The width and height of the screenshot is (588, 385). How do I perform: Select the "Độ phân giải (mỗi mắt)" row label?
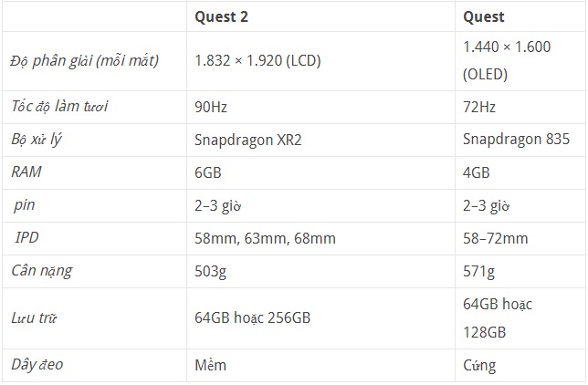(84, 60)
